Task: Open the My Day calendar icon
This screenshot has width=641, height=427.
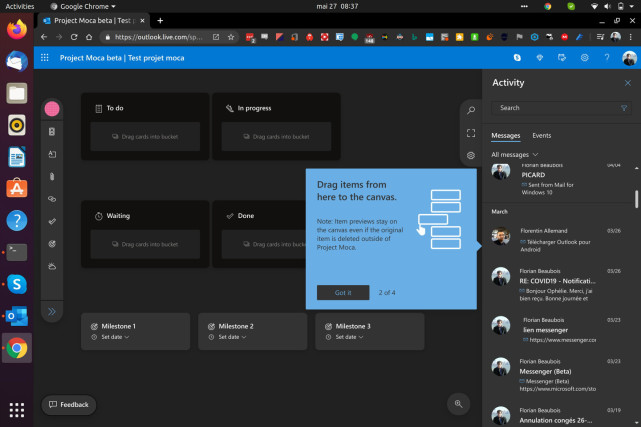Action: [562, 58]
